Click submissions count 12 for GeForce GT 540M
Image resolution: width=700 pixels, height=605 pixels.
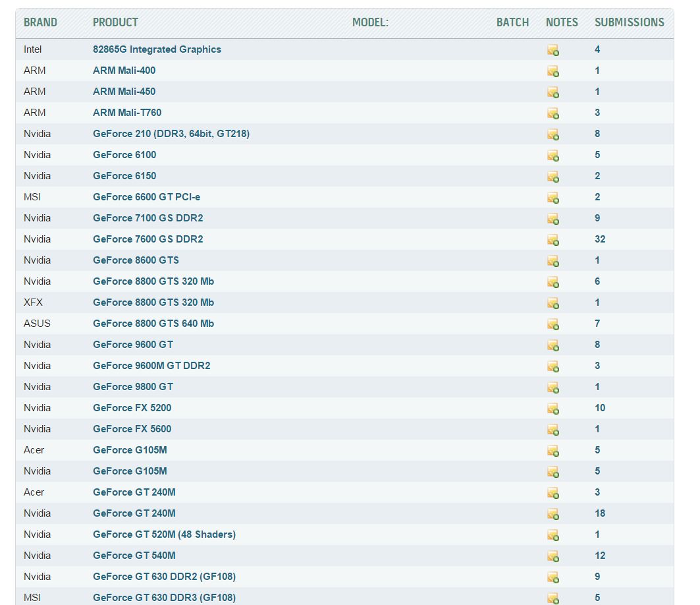[600, 556]
